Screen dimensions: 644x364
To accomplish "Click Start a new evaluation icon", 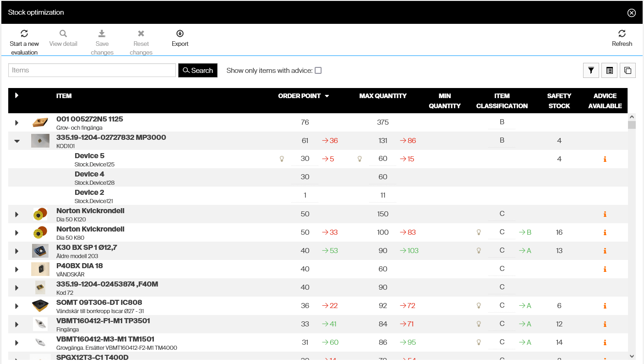I will pyautogui.click(x=24, y=33).
